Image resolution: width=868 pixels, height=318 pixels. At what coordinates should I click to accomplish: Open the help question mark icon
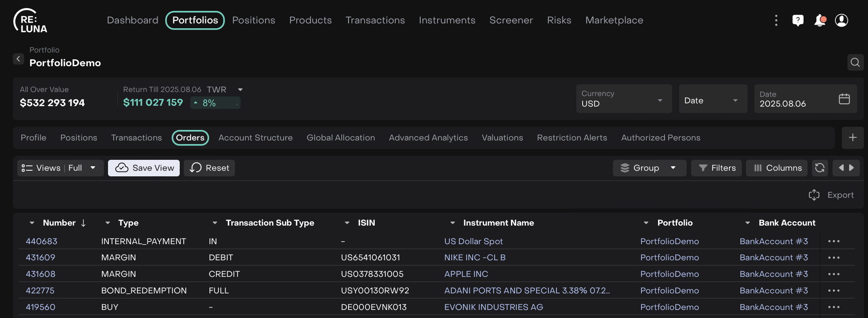pos(797,20)
